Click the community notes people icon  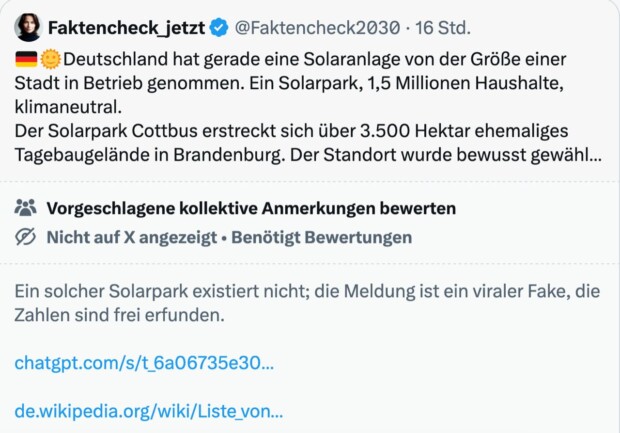pos(26,208)
